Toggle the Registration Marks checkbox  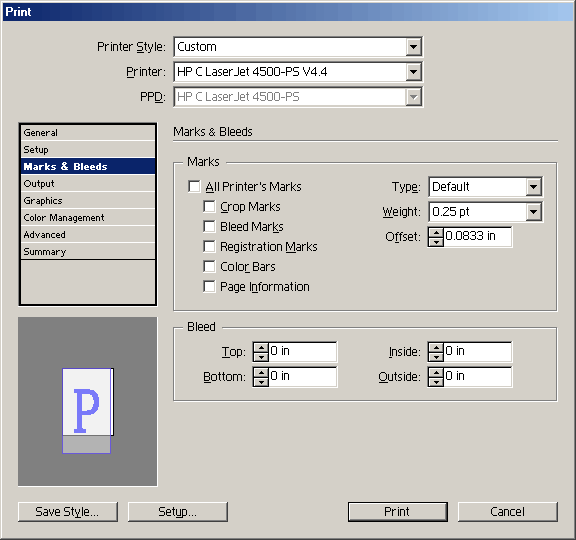point(209,246)
